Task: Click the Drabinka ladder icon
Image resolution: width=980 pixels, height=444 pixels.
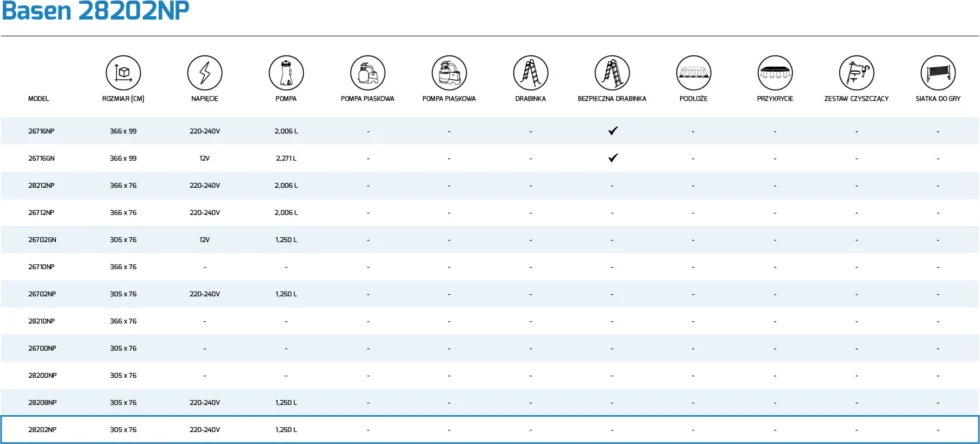Action: (531, 73)
